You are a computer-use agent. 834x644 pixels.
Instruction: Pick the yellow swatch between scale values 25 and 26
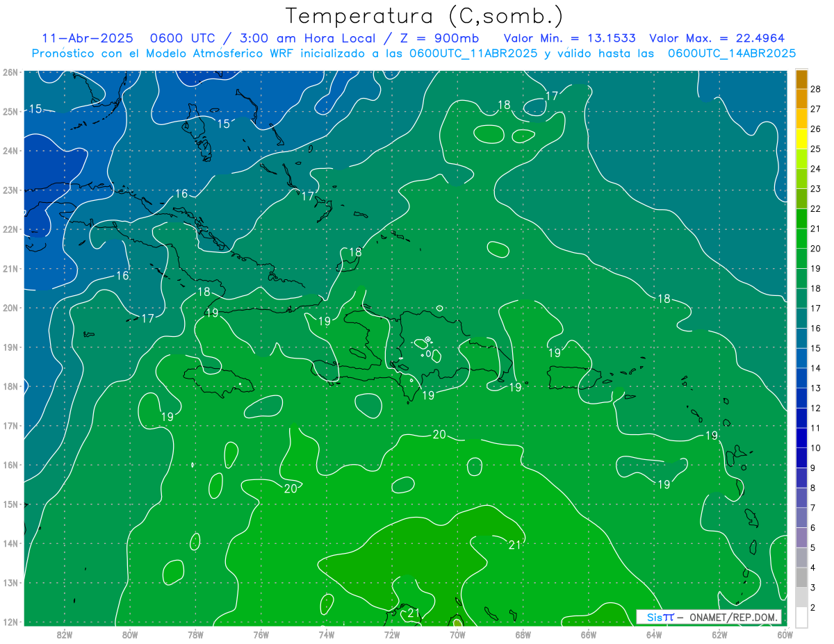(x=801, y=139)
